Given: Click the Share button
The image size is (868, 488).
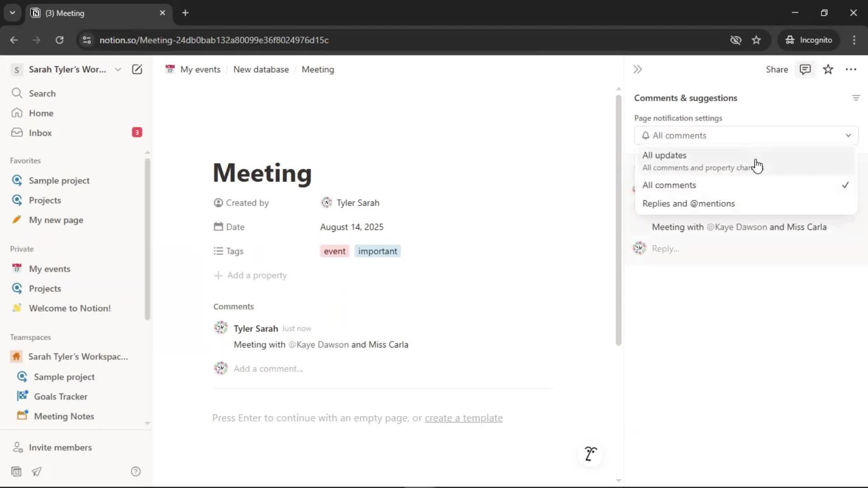Looking at the screenshot, I should 777,69.
